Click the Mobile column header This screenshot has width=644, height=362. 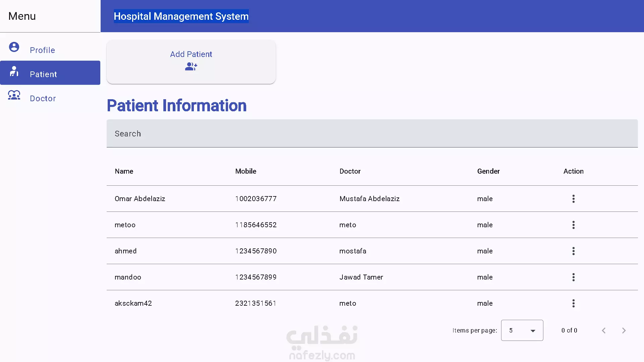246,171
